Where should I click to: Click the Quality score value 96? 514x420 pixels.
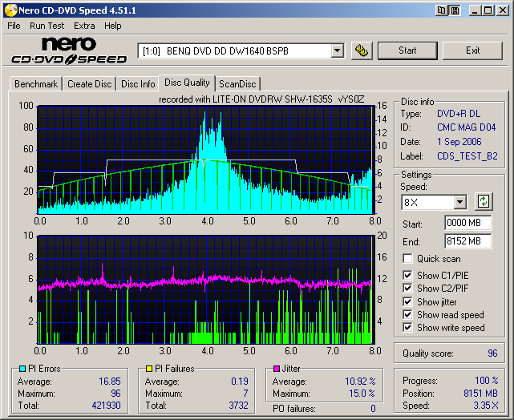tap(492, 353)
